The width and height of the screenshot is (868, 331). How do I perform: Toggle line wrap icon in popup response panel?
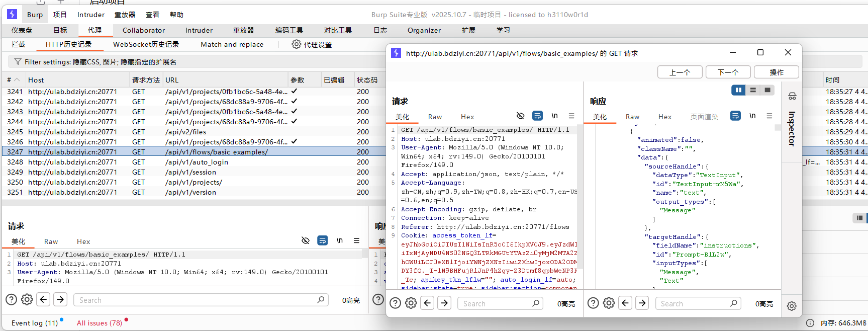735,116
